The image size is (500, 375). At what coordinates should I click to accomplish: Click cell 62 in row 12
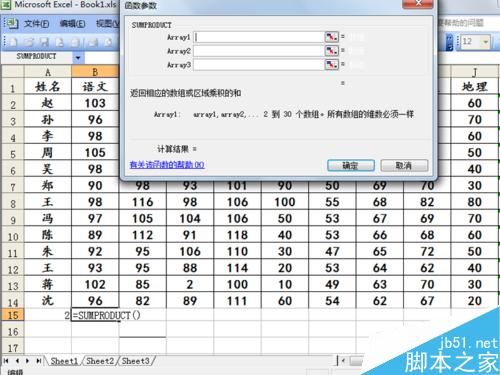coord(427,268)
